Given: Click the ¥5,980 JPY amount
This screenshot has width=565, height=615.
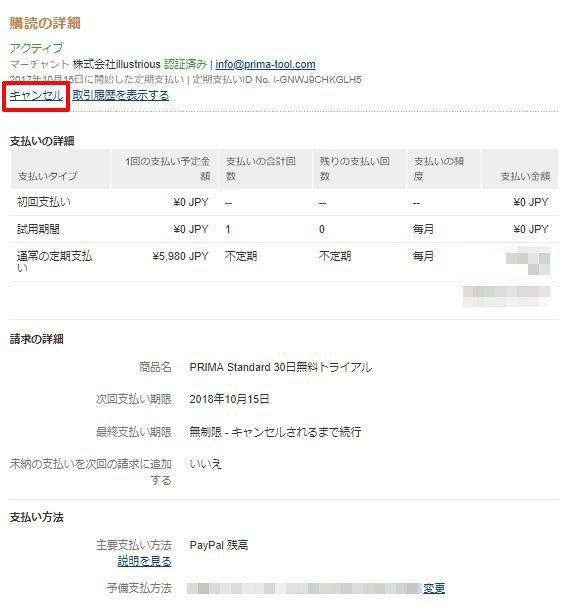Looking at the screenshot, I should (180, 256).
